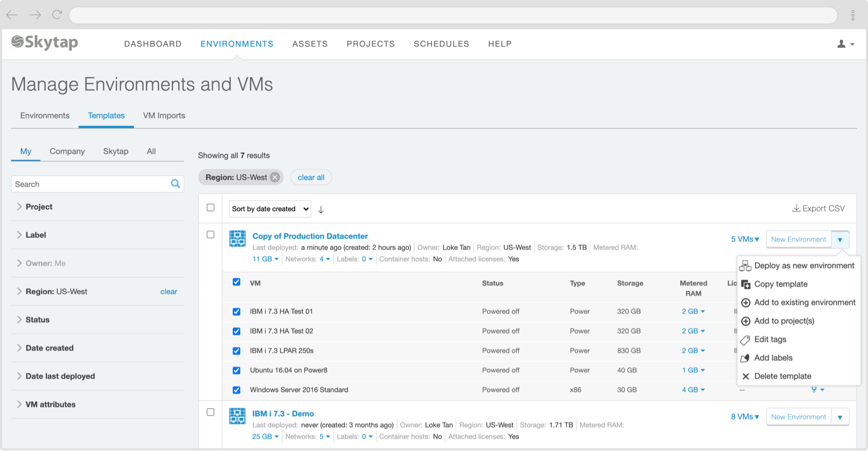The width and height of the screenshot is (868, 451).
Task: Click the Delete template X icon
Action: click(x=746, y=376)
